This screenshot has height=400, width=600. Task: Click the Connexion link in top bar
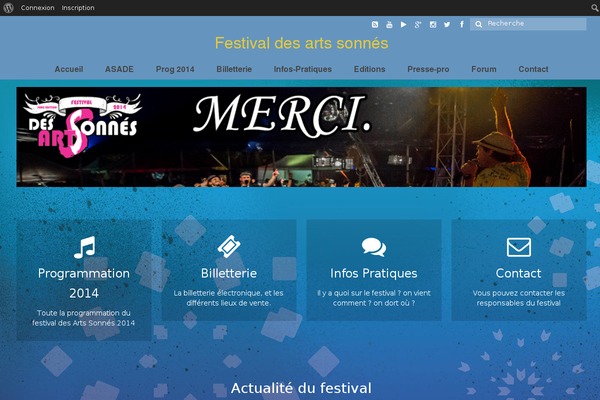[38, 8]
